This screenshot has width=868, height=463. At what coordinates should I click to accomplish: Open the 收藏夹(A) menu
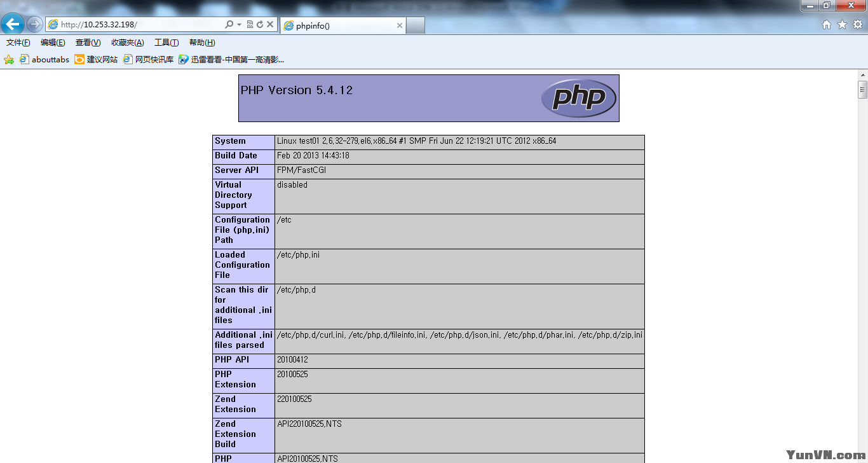click(128, 43)
